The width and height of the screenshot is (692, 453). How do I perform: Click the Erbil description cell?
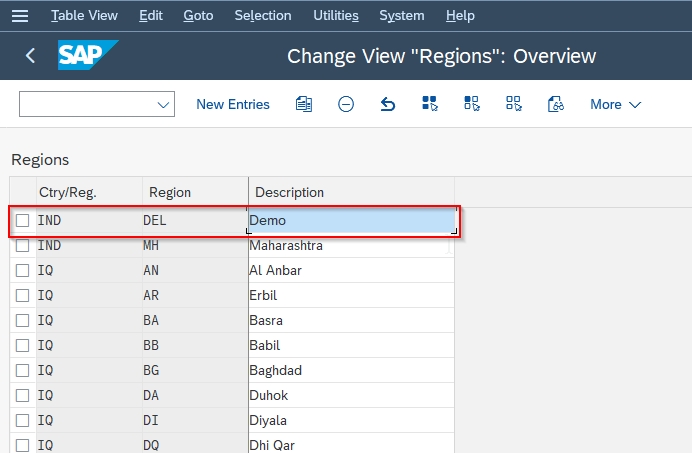coord(351,295)
